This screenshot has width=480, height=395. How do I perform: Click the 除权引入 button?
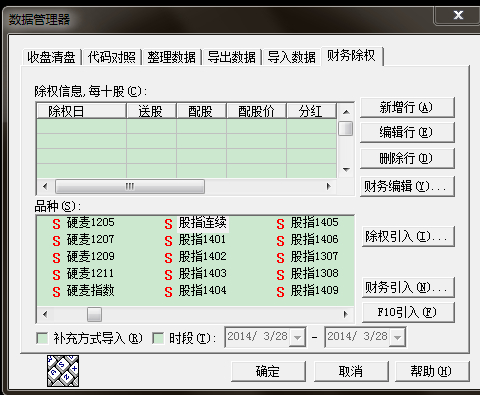(x=408, y=236)
